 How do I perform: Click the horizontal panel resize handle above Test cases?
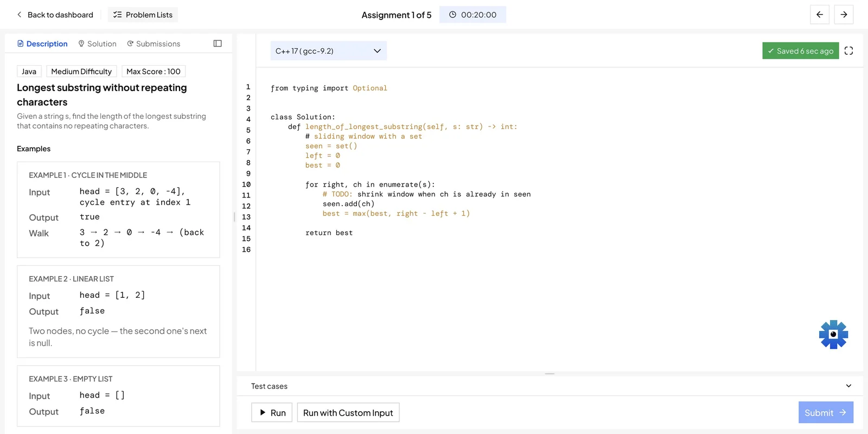550,374
